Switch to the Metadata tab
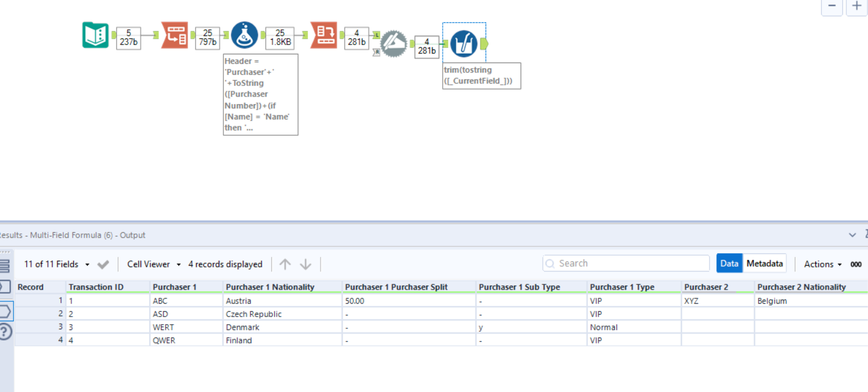Screen dimensions: 868x392 [764, 263]
